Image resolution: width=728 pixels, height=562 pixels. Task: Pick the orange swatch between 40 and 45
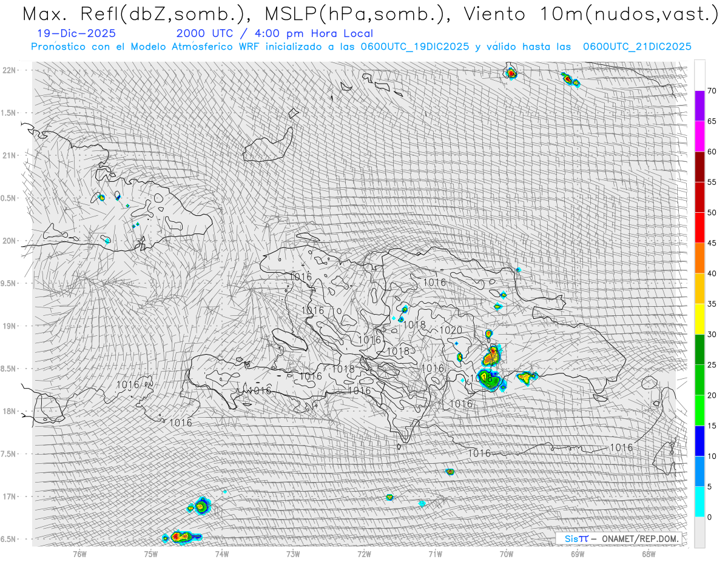(x=699, y=258)
